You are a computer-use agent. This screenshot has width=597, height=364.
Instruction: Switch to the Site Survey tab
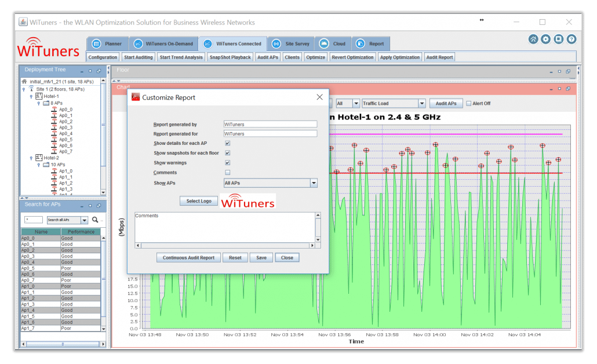pos(291,44)
